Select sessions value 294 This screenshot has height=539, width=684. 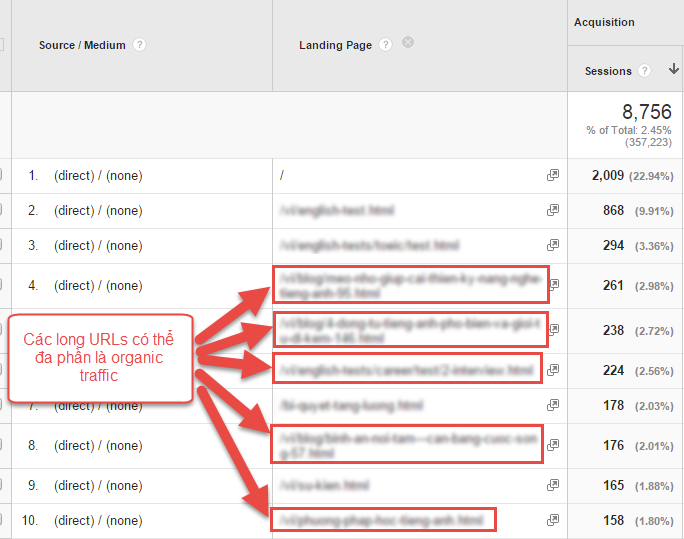click(x=613, y=245)
